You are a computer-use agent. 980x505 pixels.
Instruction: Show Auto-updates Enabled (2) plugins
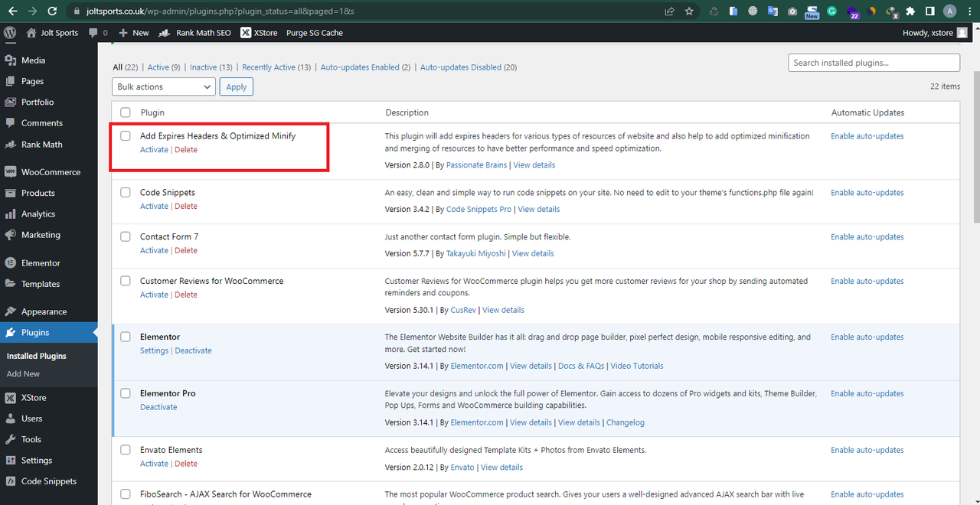[365, 67]
